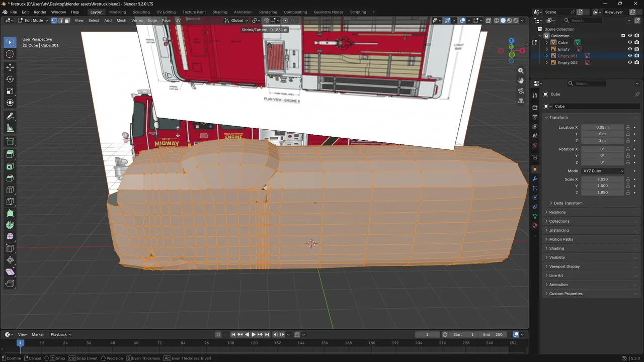Select the Shrink/Fatten tool
The height and width of the screenshot is (362, 644).
coord(10,260)
